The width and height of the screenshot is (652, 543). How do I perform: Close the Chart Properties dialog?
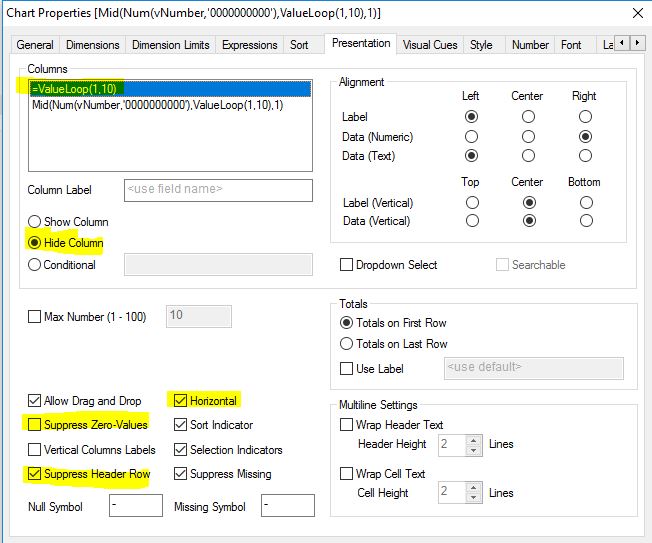tap(638, 13)
